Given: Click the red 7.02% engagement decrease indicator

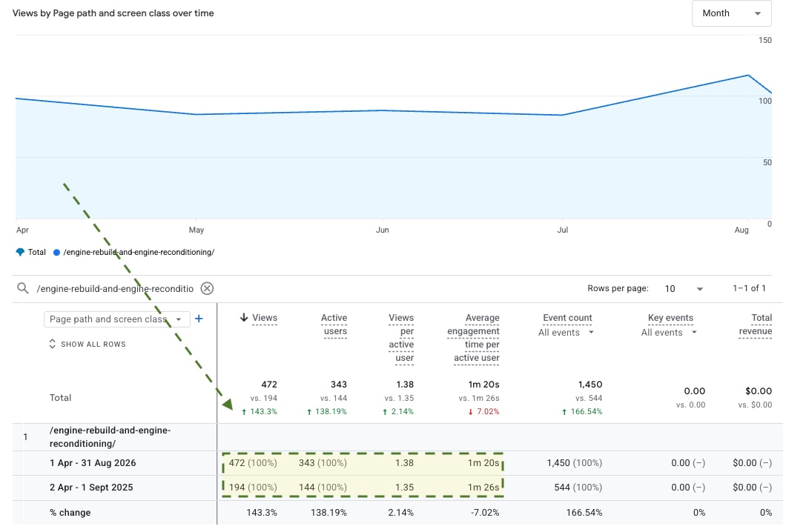Looking at the screenshot, I should pos(483,411).
